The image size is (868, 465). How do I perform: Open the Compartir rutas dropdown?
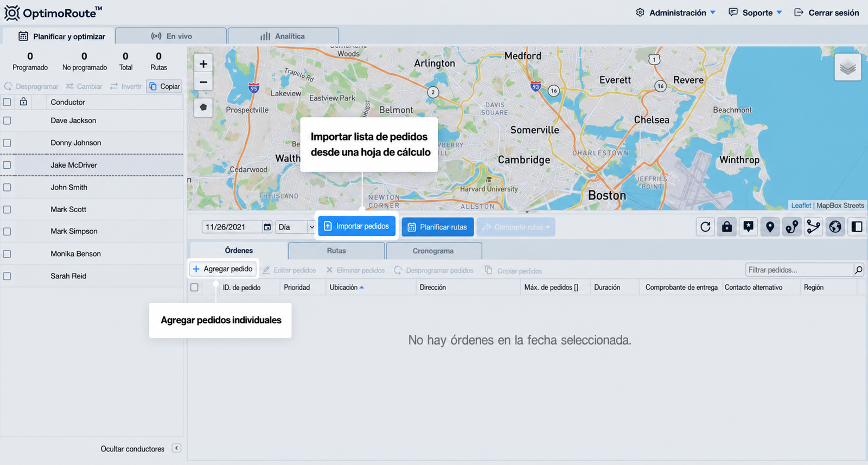click(x=516, y=227)
